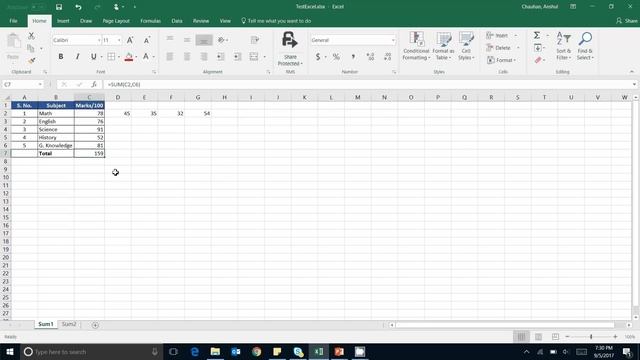Apply Accounting dollar number format
The width and height of the screenshot is (640, 360).
point(318,57)
